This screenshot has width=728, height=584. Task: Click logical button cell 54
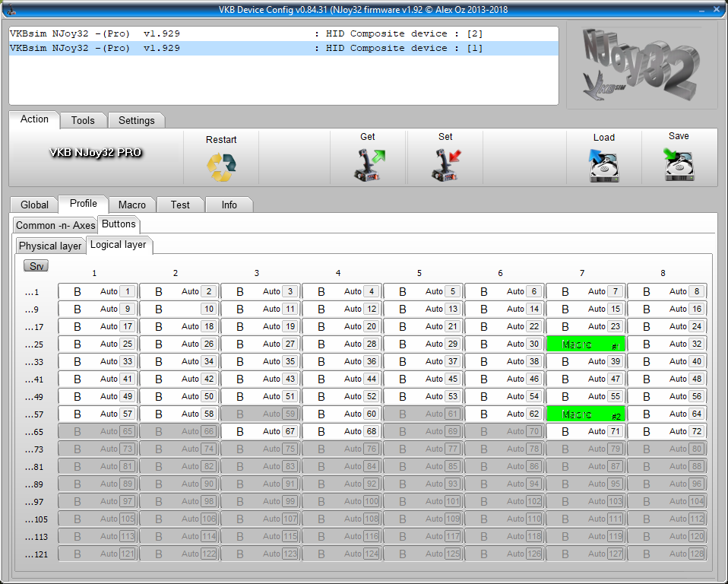point(505,397)
